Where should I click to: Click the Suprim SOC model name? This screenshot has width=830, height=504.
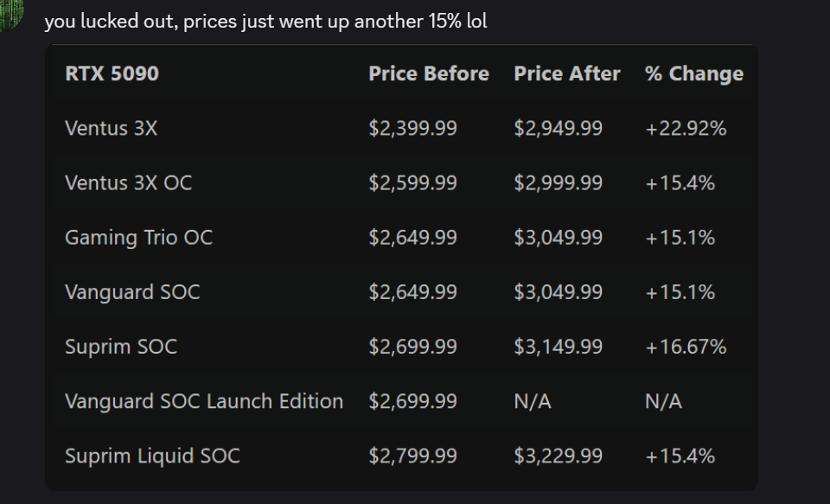coord(120,347)
